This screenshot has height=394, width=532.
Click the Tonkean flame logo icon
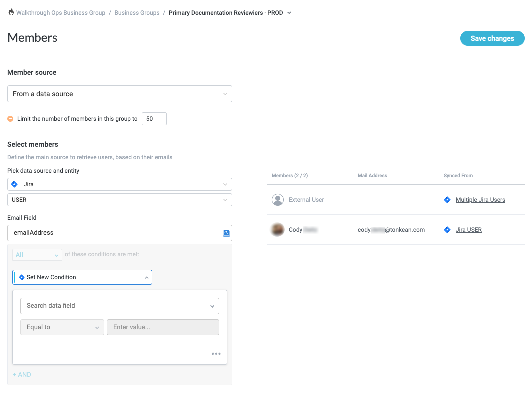11,13
